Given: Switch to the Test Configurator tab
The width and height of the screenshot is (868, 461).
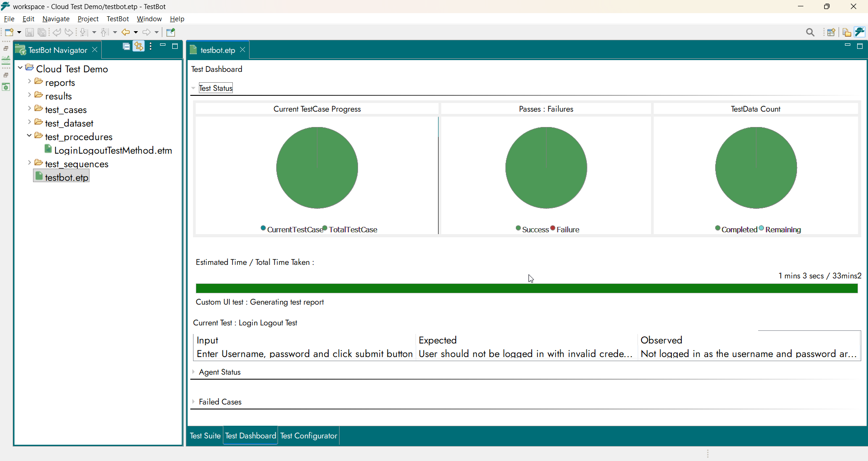Looking at the screenshot, I should pos(309,436).
